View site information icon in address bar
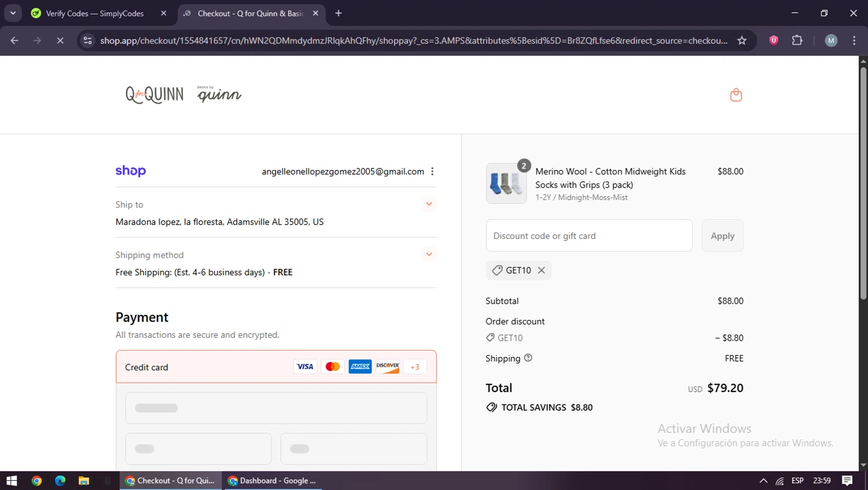This screenshot has height=490, width=868. 87,40
